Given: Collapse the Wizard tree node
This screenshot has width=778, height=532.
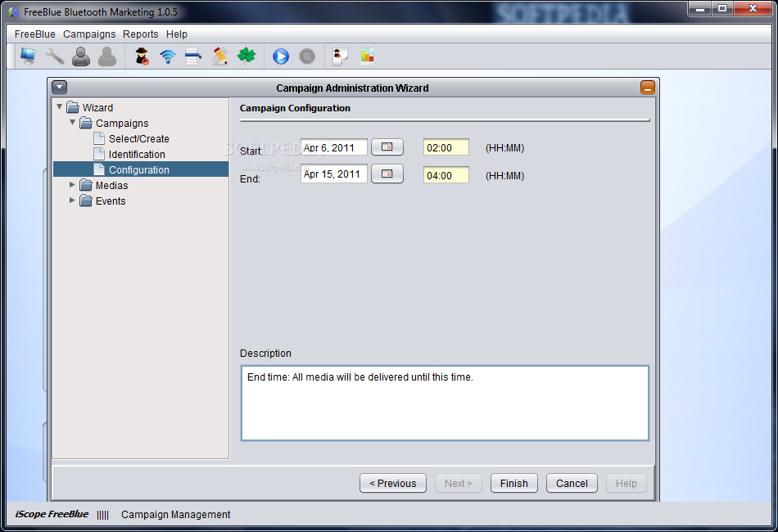Looking at the screenshot, I should (60, 106).
